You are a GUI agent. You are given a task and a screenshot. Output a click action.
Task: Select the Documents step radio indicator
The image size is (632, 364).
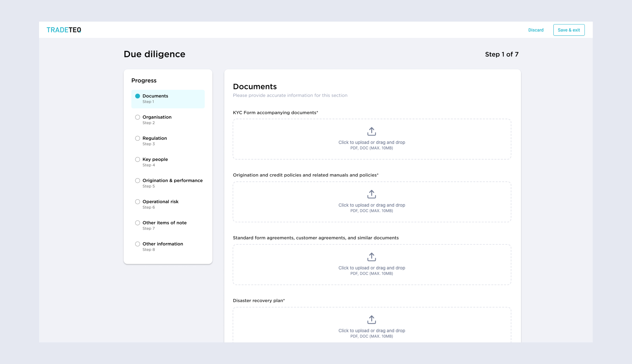137,96
